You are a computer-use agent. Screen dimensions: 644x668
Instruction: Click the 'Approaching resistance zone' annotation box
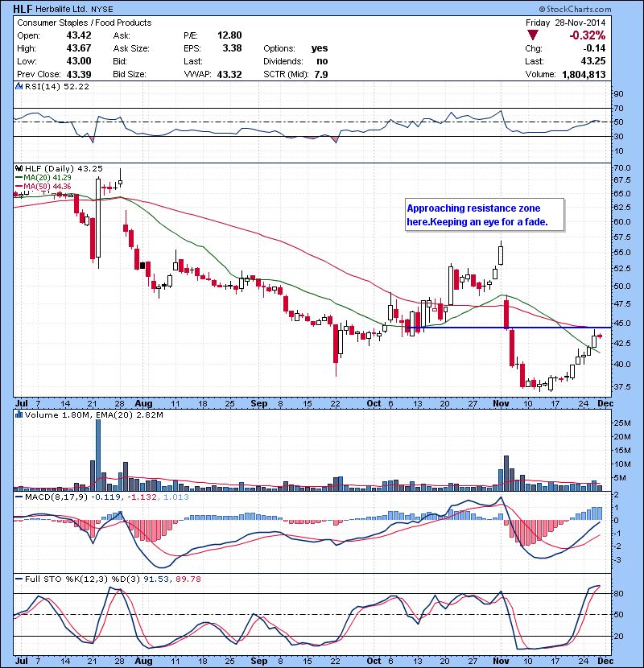click(x=485, y=215)
